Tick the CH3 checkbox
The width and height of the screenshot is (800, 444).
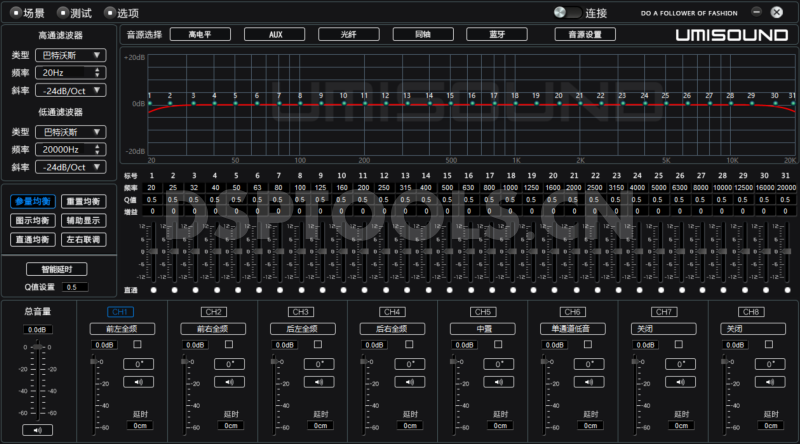tap(318, 344)
